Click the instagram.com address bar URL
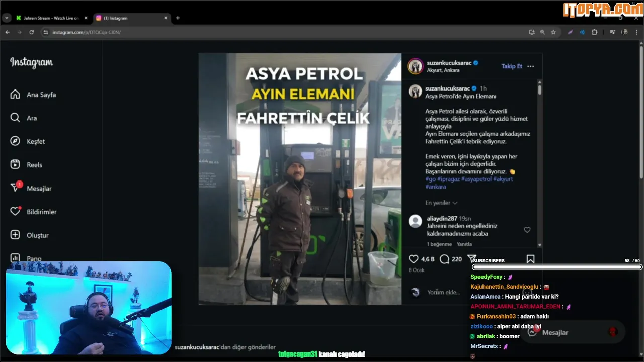 [87, 32]
